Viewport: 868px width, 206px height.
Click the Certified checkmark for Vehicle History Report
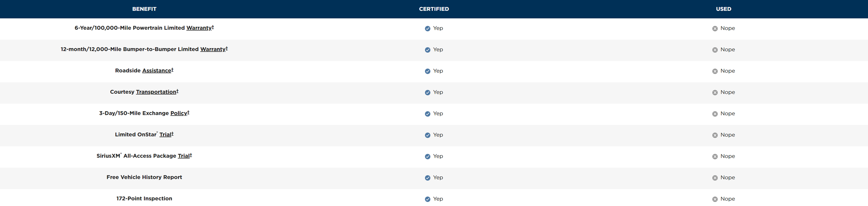click(427, 178)
